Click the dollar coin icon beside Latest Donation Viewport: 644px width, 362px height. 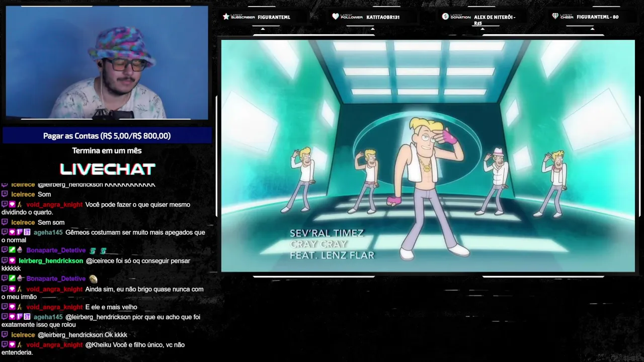point(445,17)
